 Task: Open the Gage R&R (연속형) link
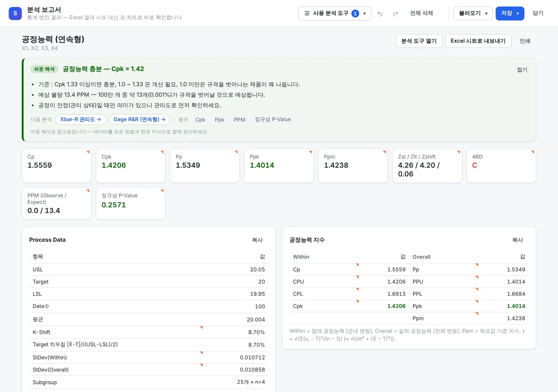pyautogui.click(x=139, y=119)
